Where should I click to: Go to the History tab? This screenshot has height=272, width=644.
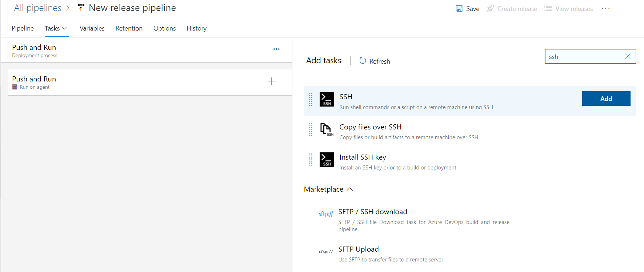[196, 28]
